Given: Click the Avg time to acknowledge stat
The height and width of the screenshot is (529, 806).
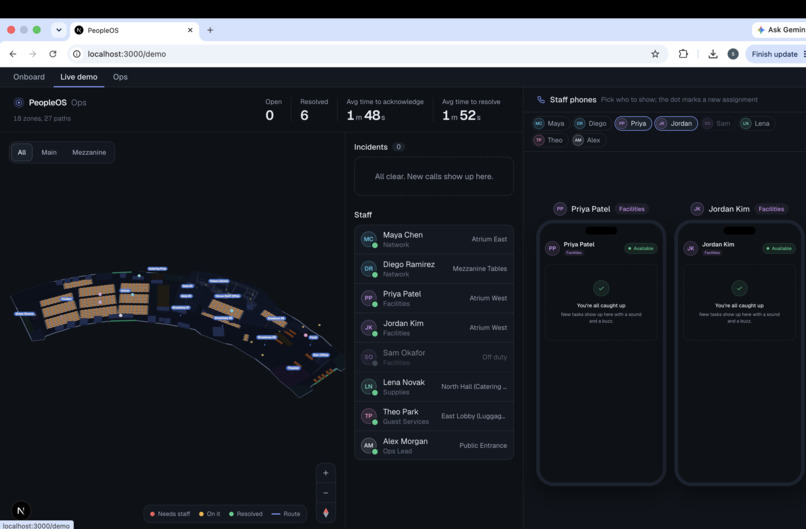Looking at the screenshot, I should [x=385, y=110].
